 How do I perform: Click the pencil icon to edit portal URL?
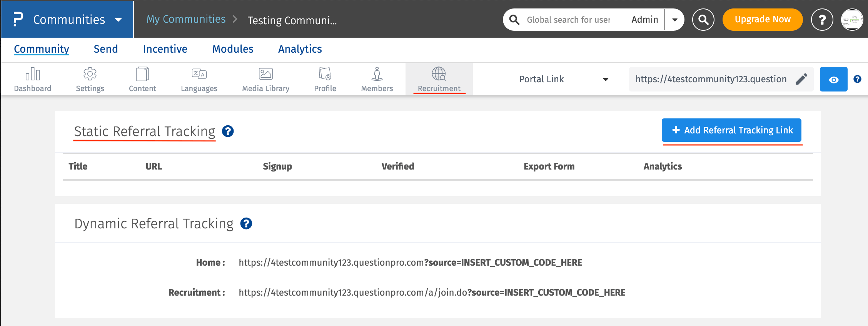coord(801,79)
